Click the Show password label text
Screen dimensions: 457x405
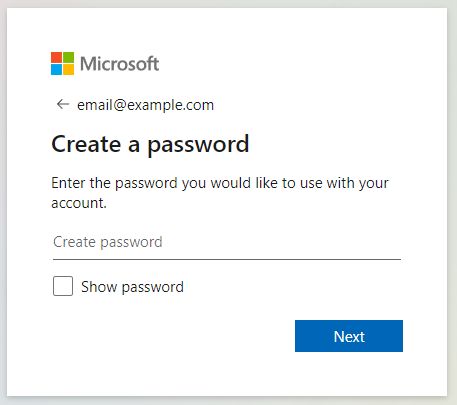[x=132, y=287]
